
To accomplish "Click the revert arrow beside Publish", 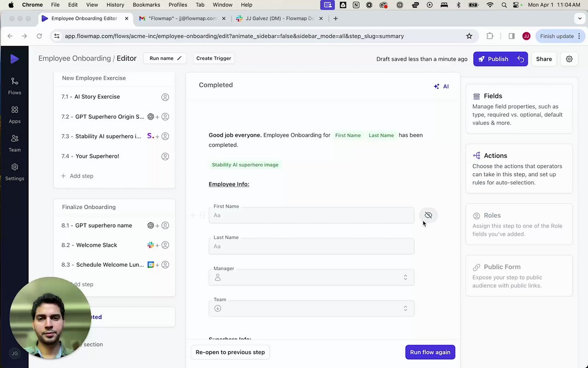I will [520, 59].
